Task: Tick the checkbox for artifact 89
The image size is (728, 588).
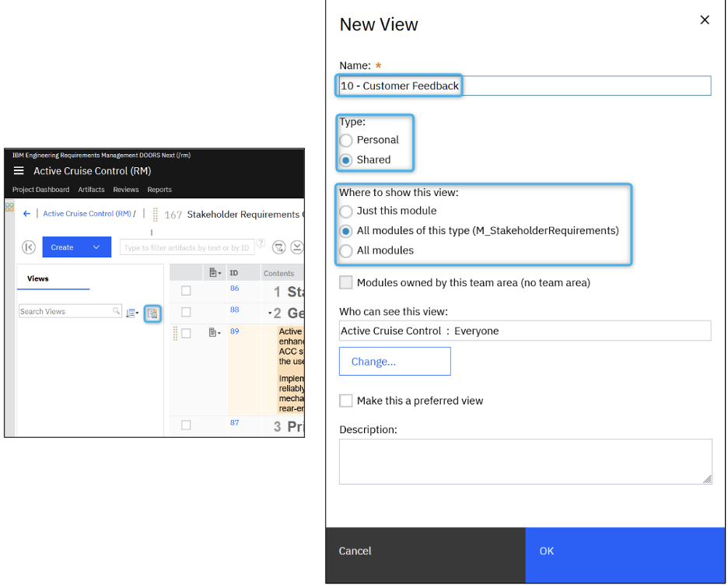Action: (x=186, y=334)
